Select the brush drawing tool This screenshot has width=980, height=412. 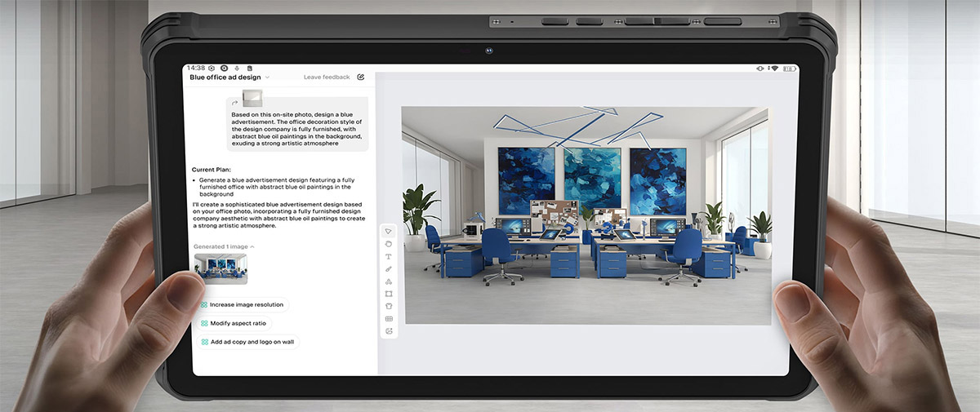point(389,268)
